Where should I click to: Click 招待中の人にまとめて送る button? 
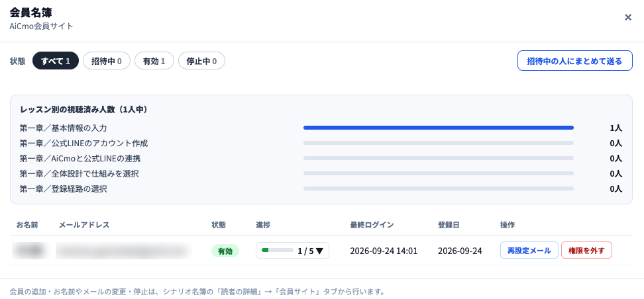574,61
